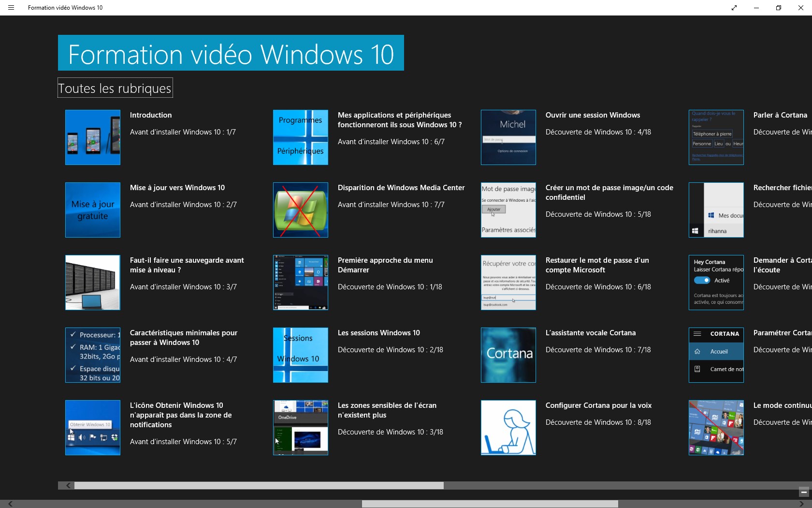Viewport: 812px width, 508px height.
Task: Open the Introduction lesson thumbnail
Action: pyautogui.click(x=93, y=137)
